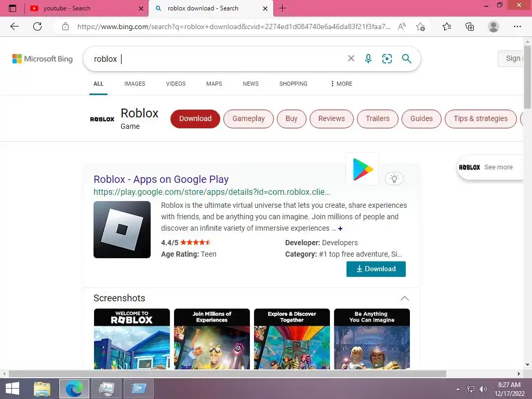Open File Explorer from taskbar
Image resolution: width=532 pixels, height=399 pixels.
click(42, 389)
